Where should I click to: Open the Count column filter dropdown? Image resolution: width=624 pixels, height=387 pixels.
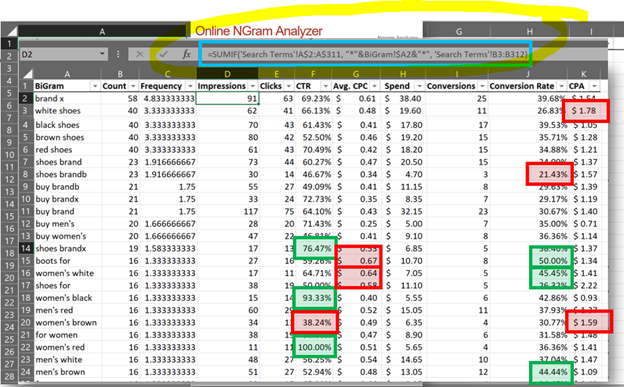(x=133, y=86)
